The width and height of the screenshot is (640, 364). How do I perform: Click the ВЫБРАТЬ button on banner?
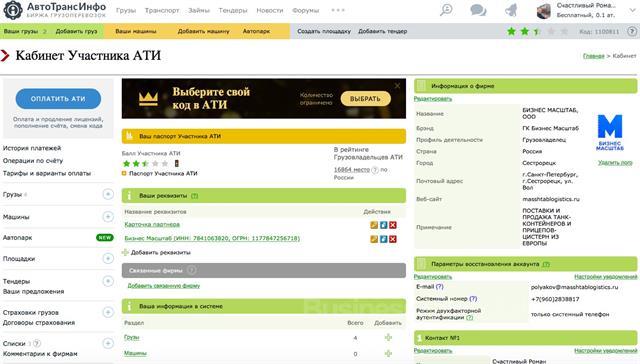[365, 99]
